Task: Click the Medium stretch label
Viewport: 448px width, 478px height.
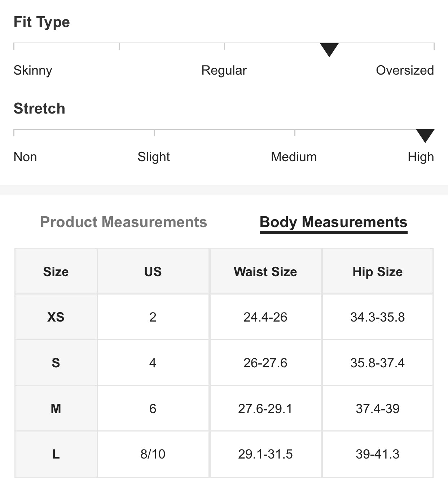Action: [294, 157]
